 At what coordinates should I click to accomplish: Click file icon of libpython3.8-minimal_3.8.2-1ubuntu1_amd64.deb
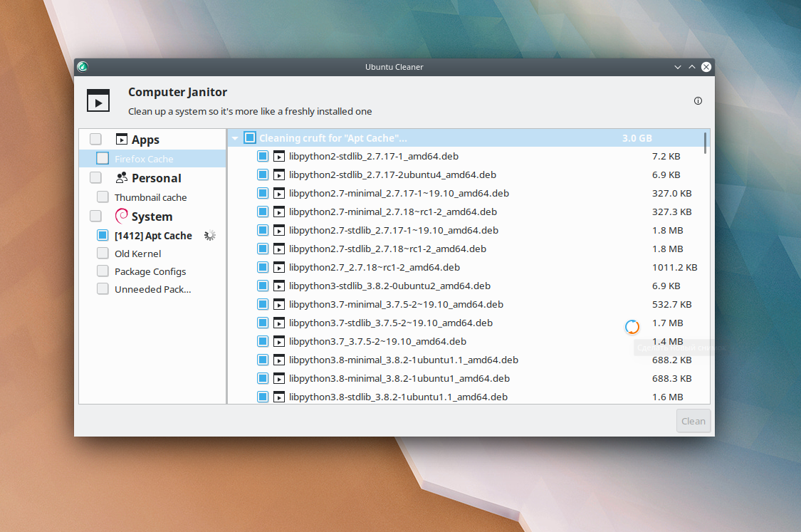point(279,379)
